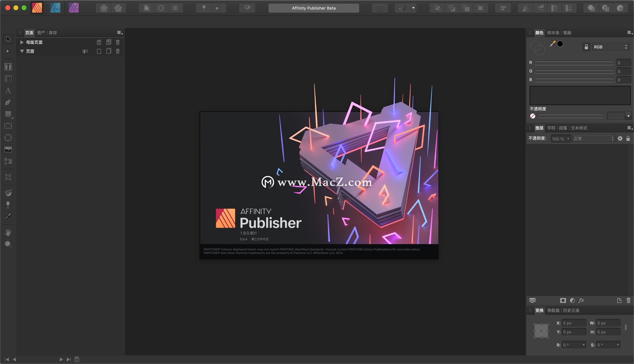Open the rotation R dropdown arrow
The height and width of the screenshot is (364, 634).
pyautogui.click(x=583, y=345)
